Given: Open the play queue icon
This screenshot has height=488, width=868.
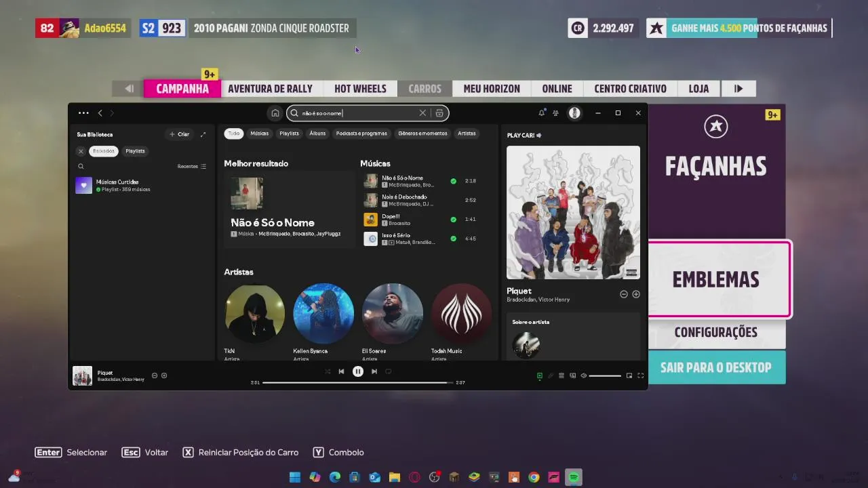Looking at the screenshot, I should [x=561, y=375].
